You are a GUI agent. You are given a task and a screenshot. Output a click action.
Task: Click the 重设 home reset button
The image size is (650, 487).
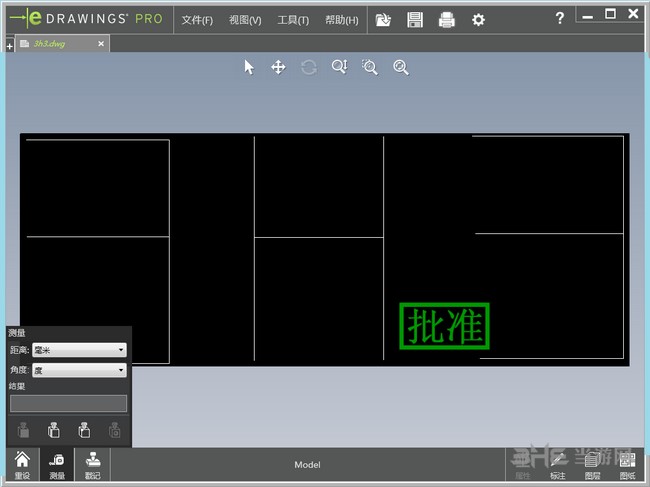pyautogui.click(x=21, y=465)
